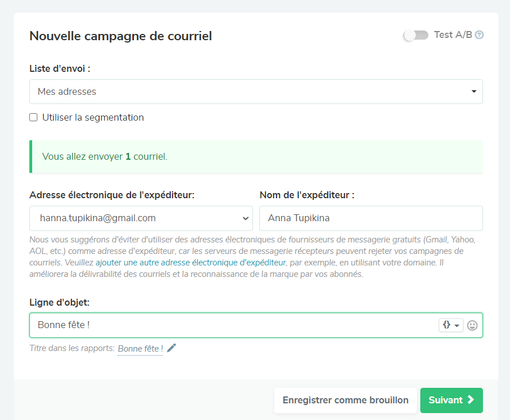This screenshot has width=510, height=420.
Task: Focus the "Ligne d'objet" subject input field
Action: (x=230, y=325)
